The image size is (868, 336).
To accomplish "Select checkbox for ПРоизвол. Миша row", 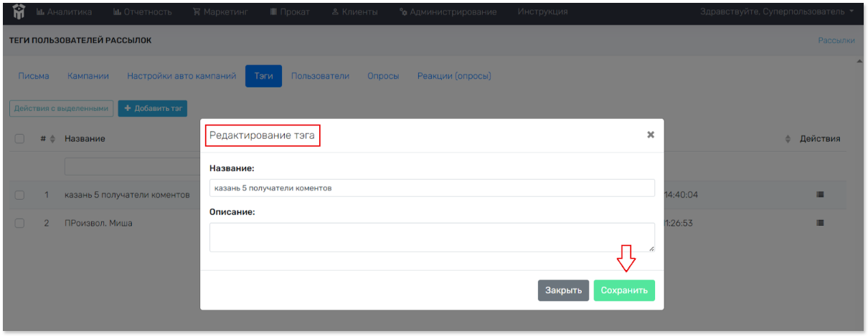I will click(x=20, y=224).
